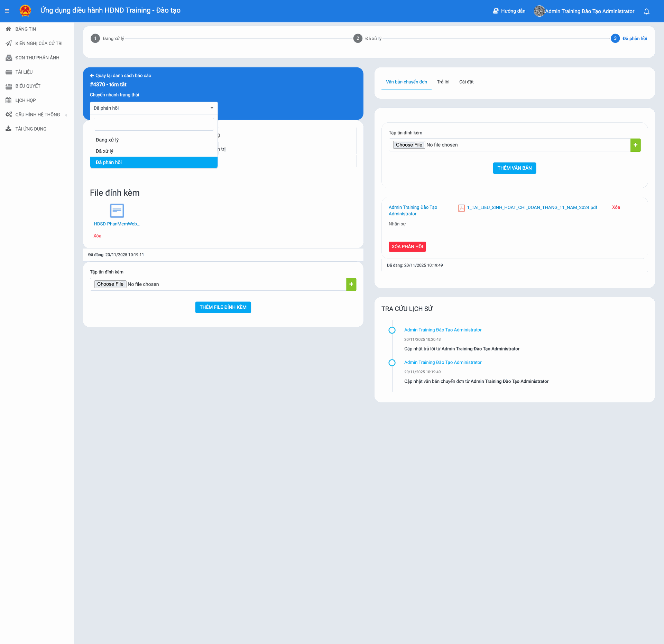Select Đã xử lý in the dropdown list
The width and height of the screenshot is (664, 644).
coord(104,151)
